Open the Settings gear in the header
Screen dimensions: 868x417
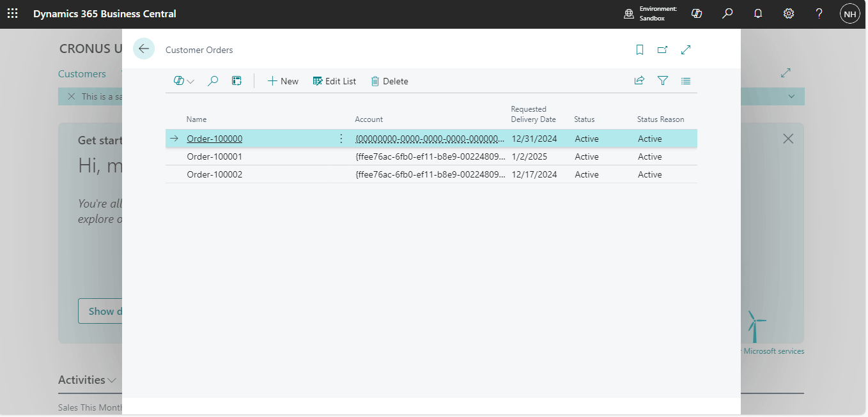pyautogui.click(x=789, y=13)
